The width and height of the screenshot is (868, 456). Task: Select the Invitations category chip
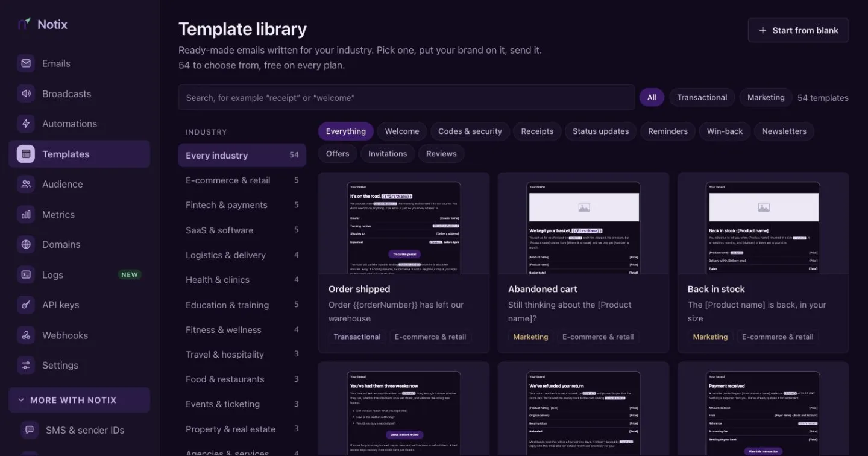[x=388, y=154]
